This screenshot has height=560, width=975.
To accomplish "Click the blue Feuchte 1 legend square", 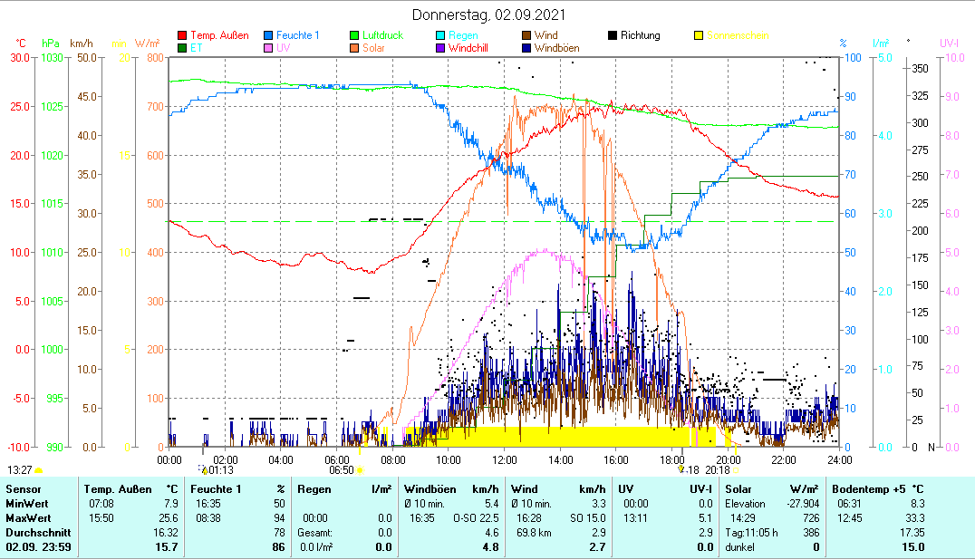I will [268, 35].
